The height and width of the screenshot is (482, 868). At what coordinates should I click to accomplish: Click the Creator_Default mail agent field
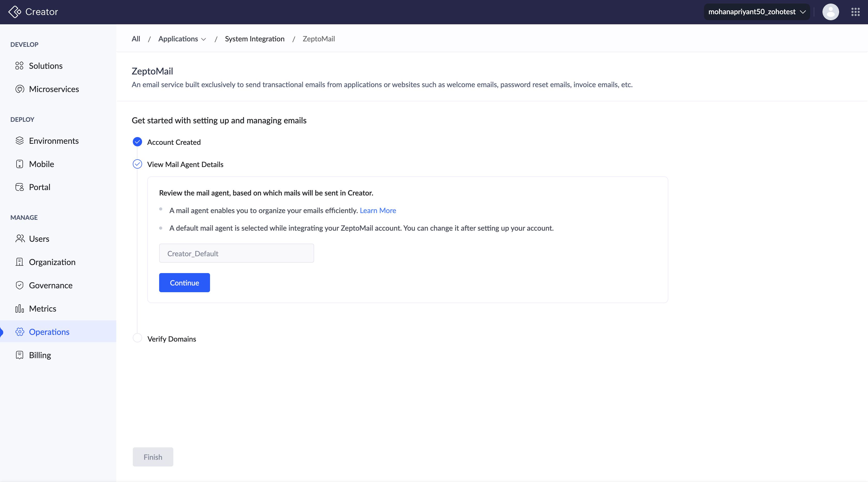[236, 253]
